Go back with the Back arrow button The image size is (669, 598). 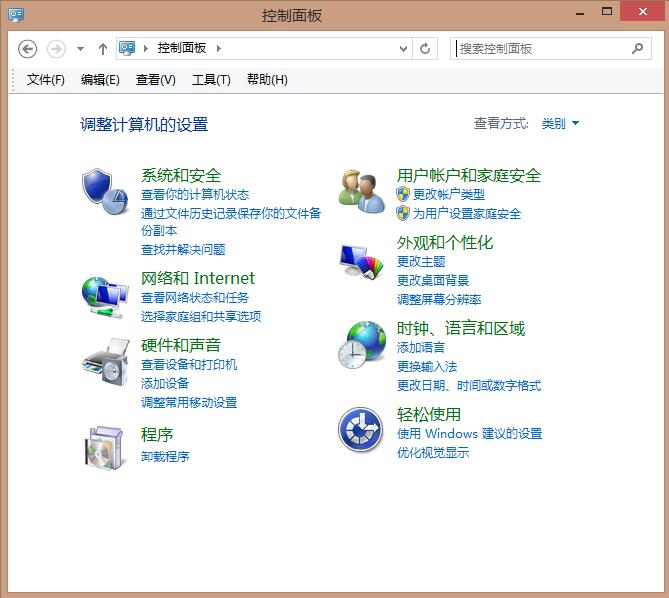click(27, 49)
